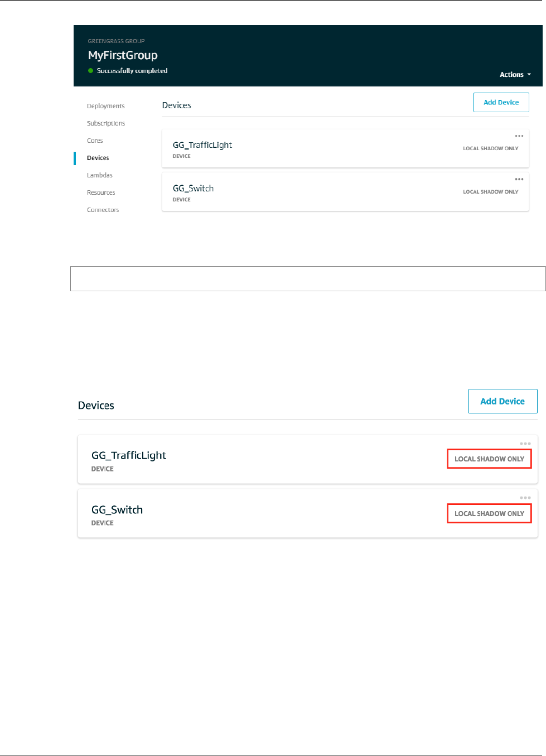Select the Devices item in the side navigation
The width and height of the screenshot is (546, 756).
pyautogui.click(x=98, y=158)
